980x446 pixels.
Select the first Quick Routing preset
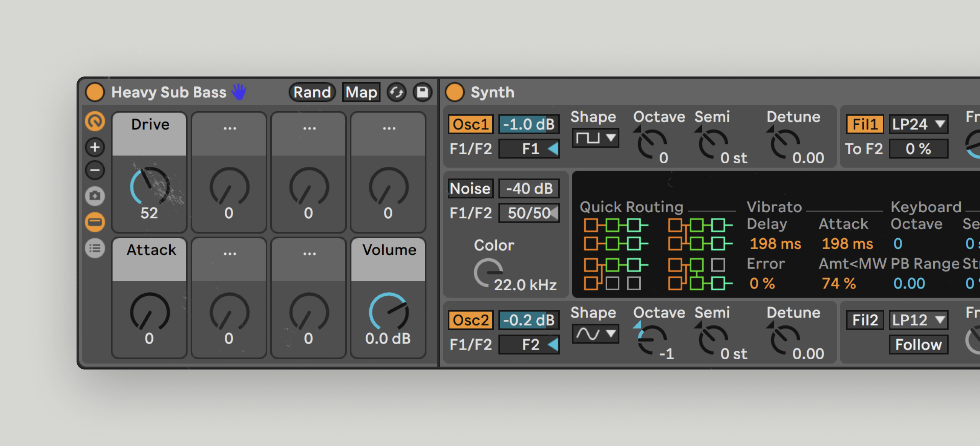[616, 234]
